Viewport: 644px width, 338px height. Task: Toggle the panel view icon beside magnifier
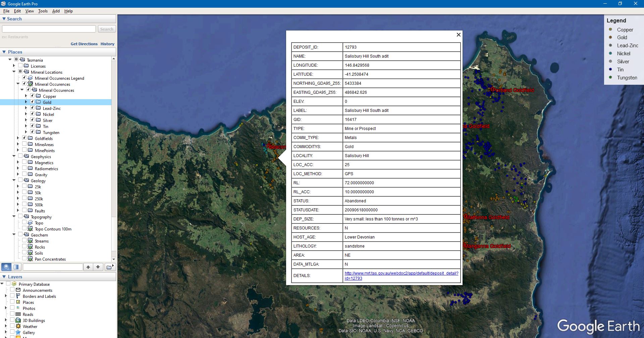pyautogui.click(x=16, y=267)
